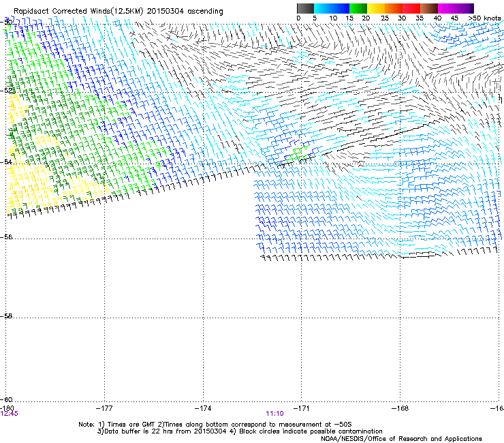Image resolution: width=504 pixels, height=443 pixels.
Task: Click the latitude label '-52'
Action: point(6,91)
